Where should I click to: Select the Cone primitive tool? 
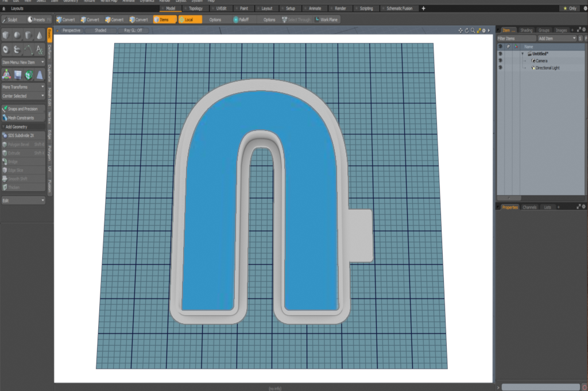[x=40, y=36]
